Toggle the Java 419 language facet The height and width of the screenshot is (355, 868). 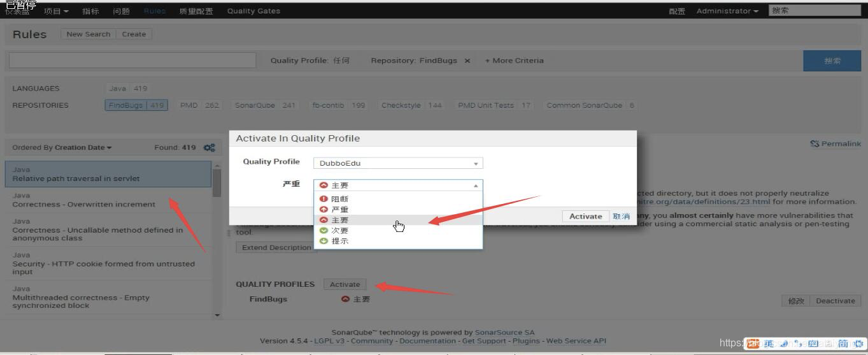click(x=127, y=89)
